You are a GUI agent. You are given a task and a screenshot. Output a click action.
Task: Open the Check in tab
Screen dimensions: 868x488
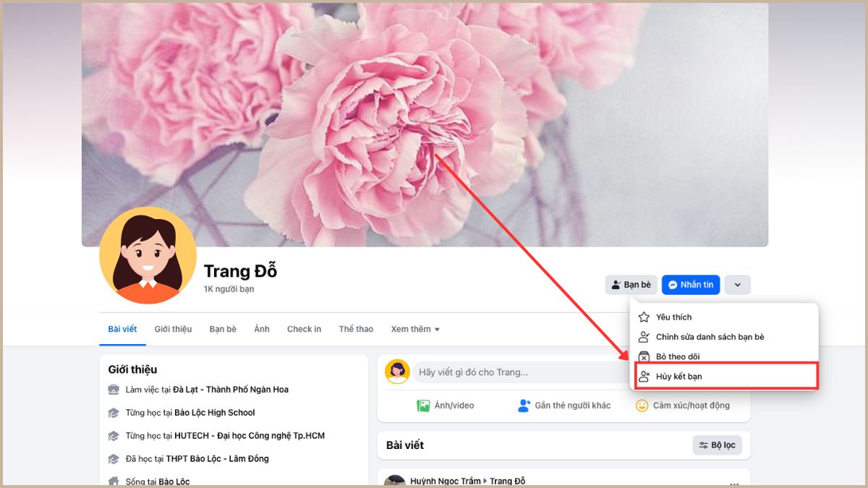pyautogui.click(x=304, y=329)
